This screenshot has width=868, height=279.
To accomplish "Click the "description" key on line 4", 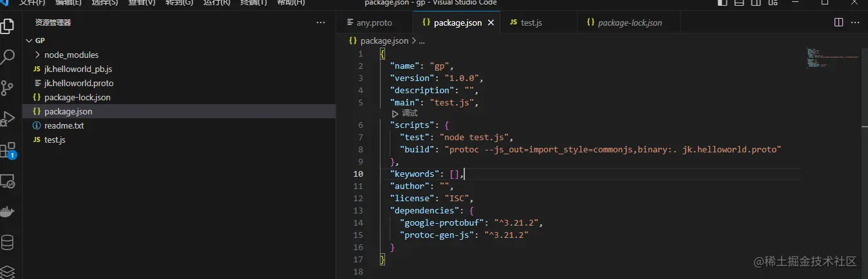I will (x=421, y=90).
